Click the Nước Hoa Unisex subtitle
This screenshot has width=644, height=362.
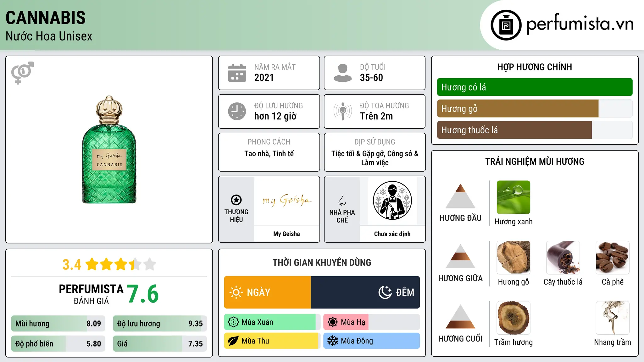49,36
